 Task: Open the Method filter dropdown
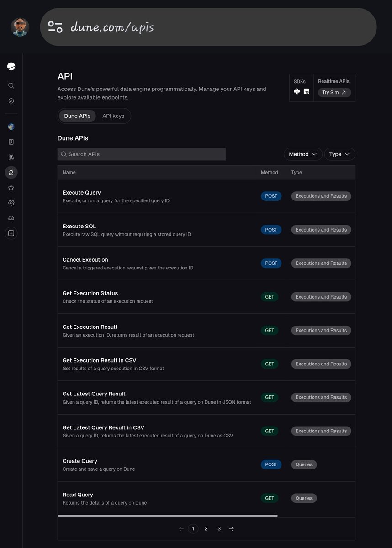(x=302, y=154)
